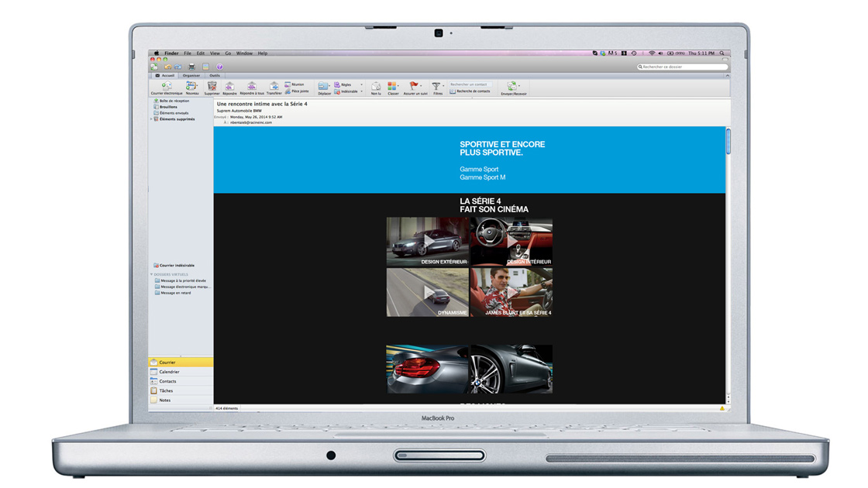This screenshot has height=488, width=868.
Task: Click the Rechercher un contact field
Action: point(470,84)
